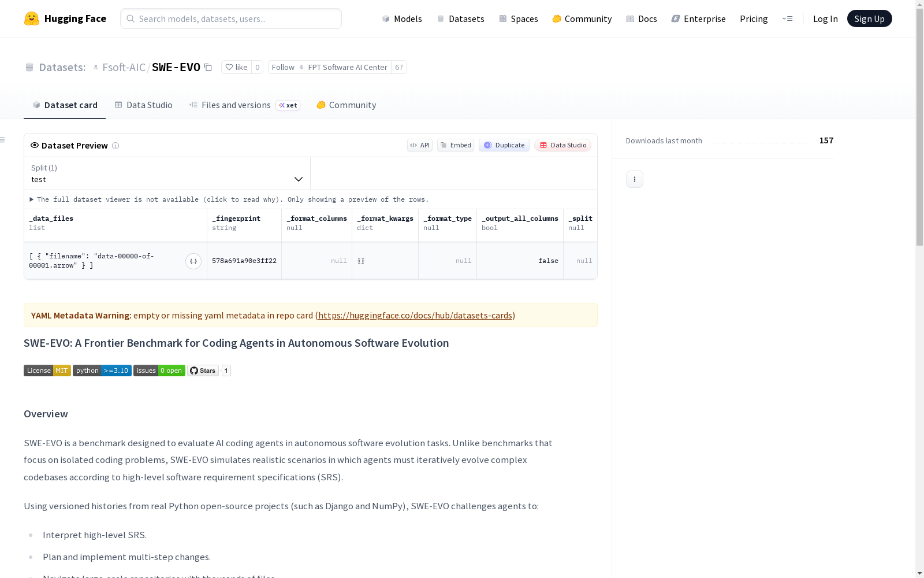Click the _format_type column header
The height and width of the screenshot is (578, 924).
tap(448, 225)
